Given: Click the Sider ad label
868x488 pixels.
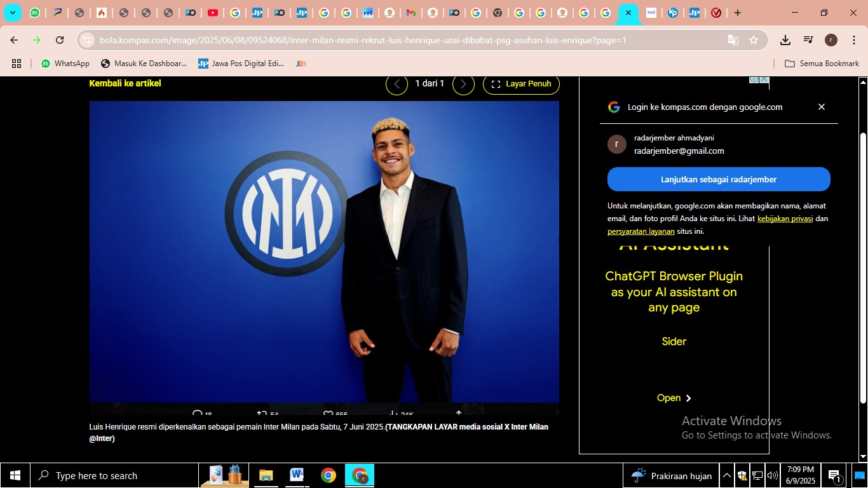Looking at the screenshot, I should [674, 341].
